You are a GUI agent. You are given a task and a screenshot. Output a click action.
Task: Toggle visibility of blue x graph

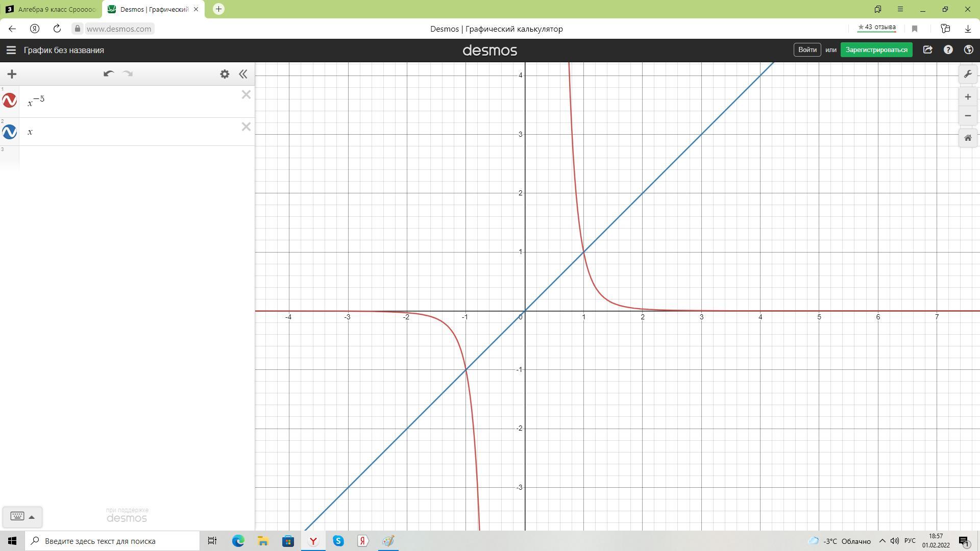9,132
